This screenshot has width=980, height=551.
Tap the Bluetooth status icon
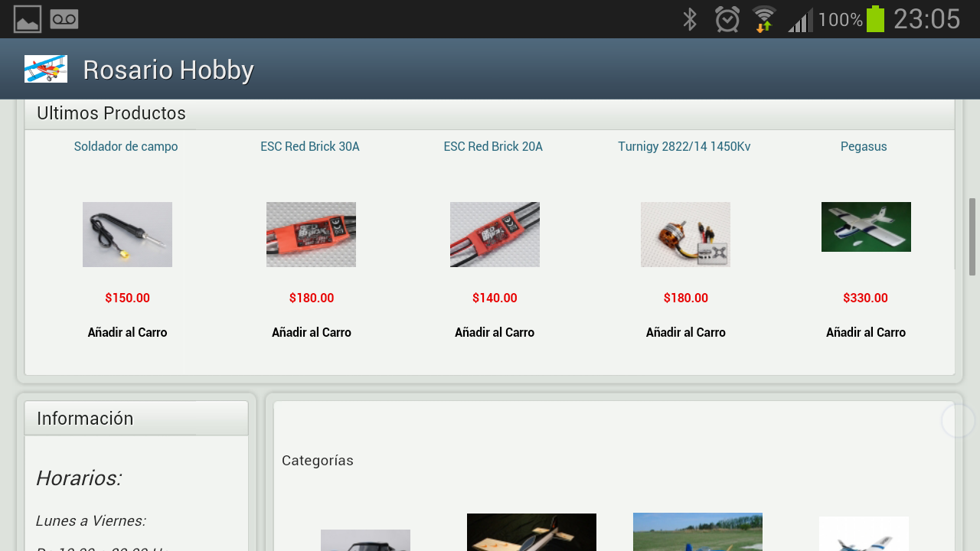click(690, 19)
